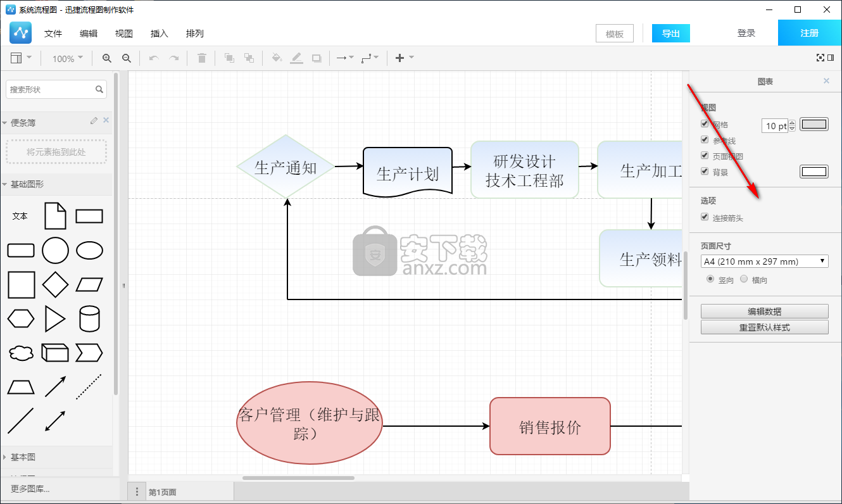Open the insert plus dropdown
This screenshot has height=504, width=842.
point(405,58)
